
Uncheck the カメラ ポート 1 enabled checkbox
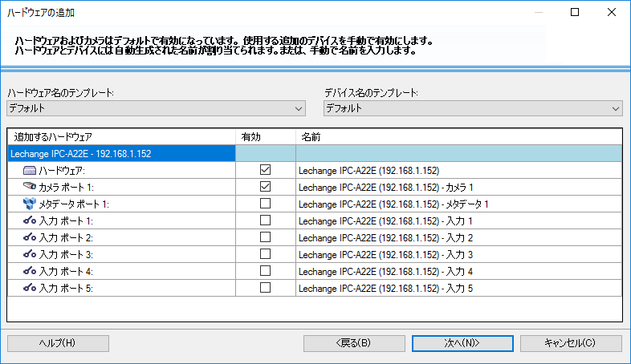[265, 187]
